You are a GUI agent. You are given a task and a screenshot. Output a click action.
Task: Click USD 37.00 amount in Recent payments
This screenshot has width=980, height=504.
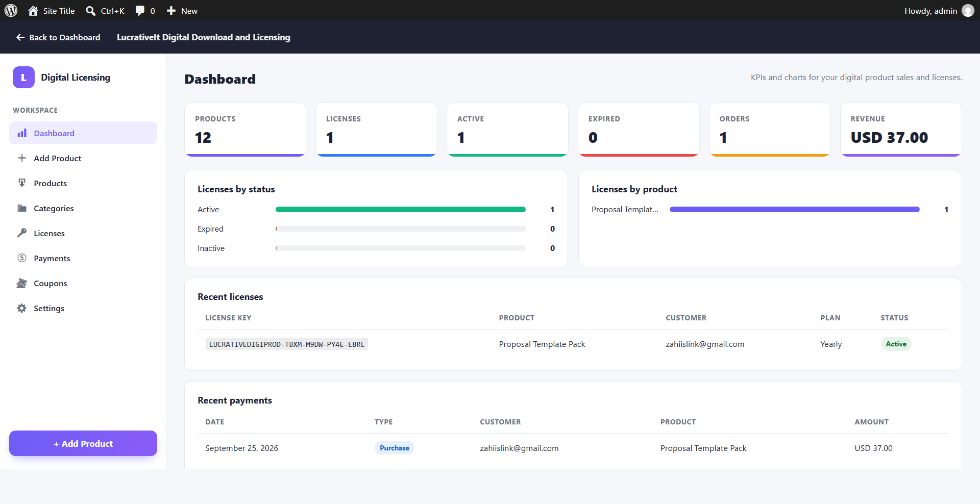[x=874, y=448]
